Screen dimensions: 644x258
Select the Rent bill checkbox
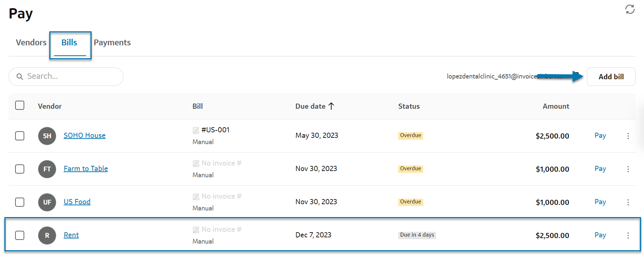click(x=20, y=235)
